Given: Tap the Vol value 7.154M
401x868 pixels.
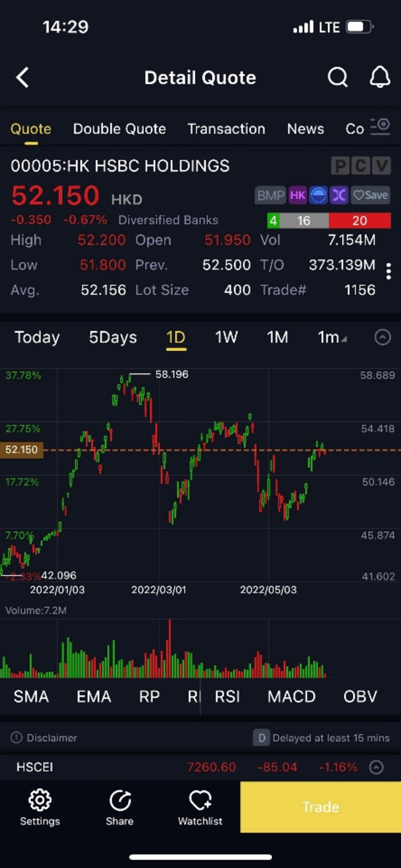Looking at the screenshot, I should [x=352, y=240].
